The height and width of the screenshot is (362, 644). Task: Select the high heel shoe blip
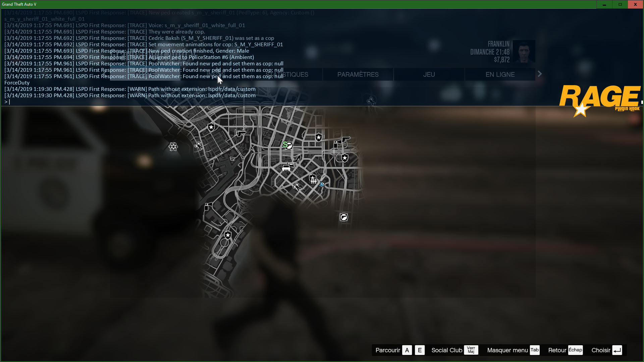297,158
